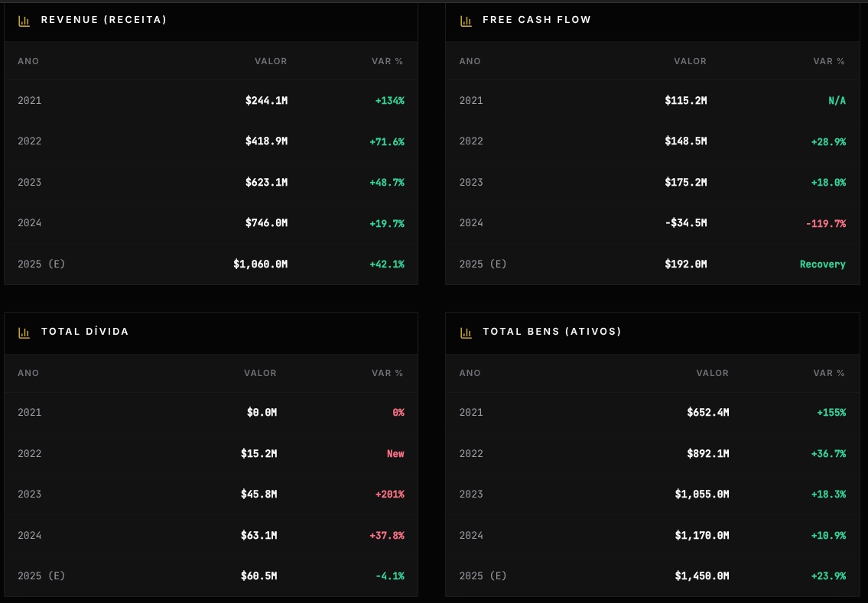868x603 pixels.
Task: Select the 2025 (E) revenue value $1,060.0M
Action: [x=260, y=264]
